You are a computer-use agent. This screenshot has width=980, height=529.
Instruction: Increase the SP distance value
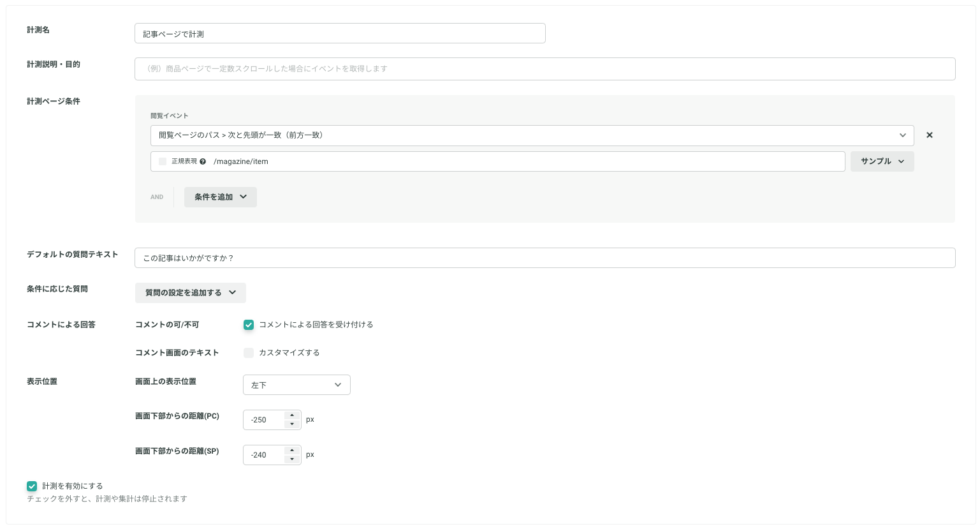(x=292, y=451)
